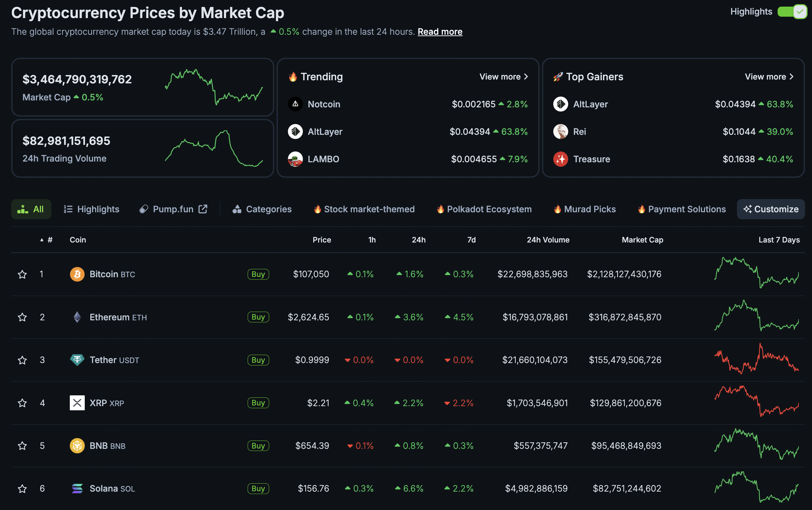Click View more in Top Gainers card

[x=769, y=77]
